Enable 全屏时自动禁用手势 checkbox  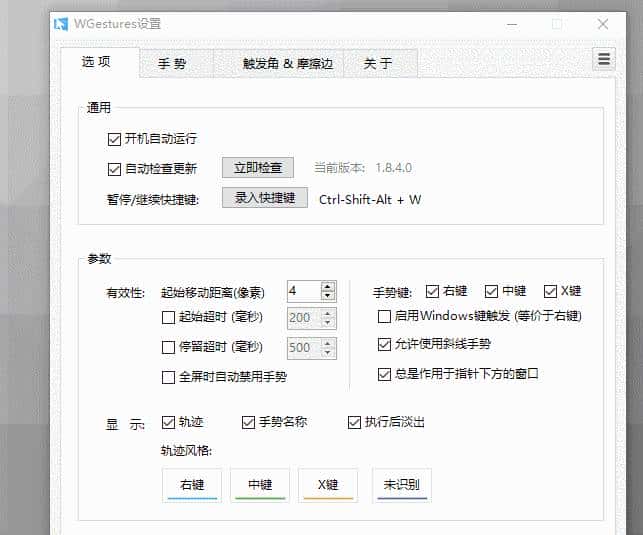(x=169, y=377)
